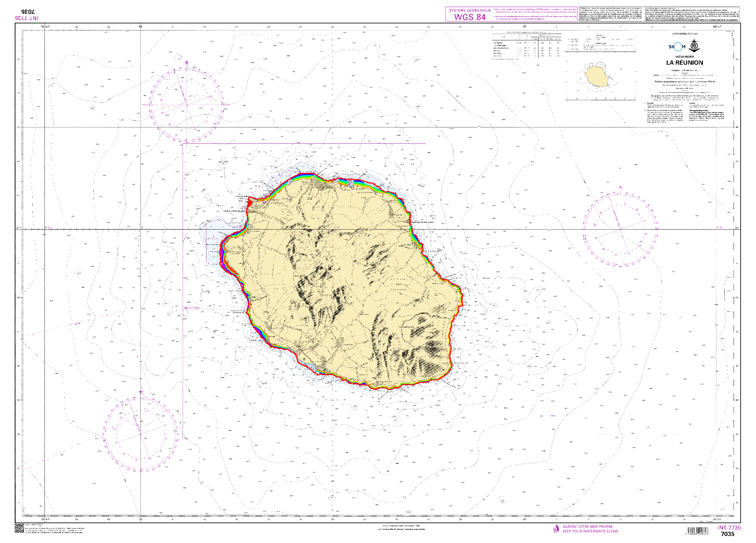Click the tidal information table
The width and height of the screenshot is (756, 543).
tap(526, 47)
